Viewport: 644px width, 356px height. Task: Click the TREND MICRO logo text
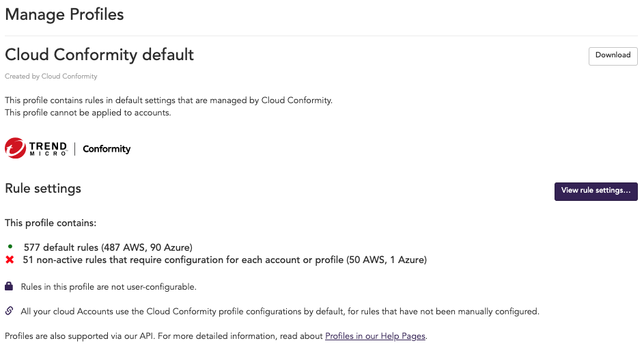pyautogui.click(x=48, y=148)
